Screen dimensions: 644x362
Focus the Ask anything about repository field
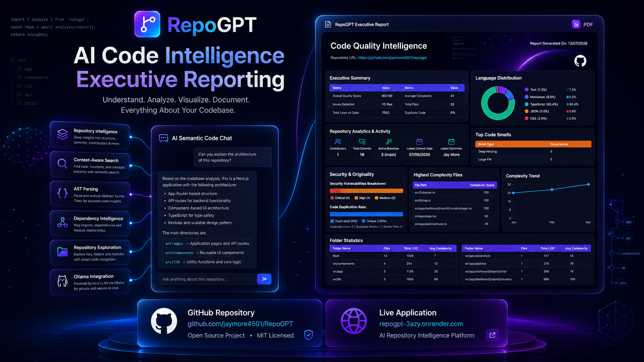[207, 279]
